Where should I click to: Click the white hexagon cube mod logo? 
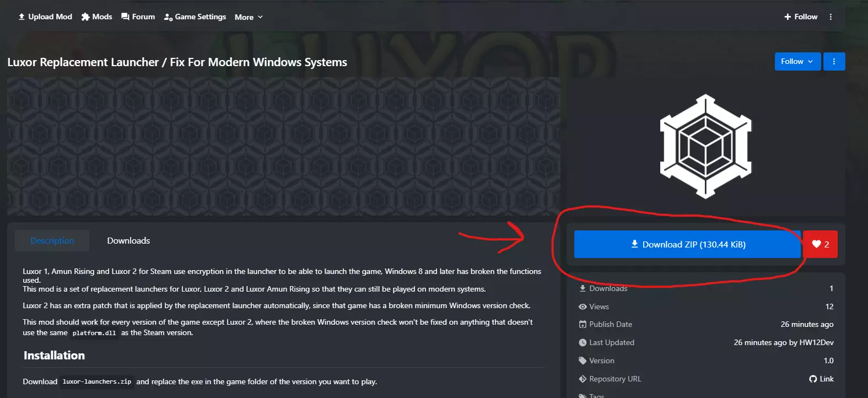point(705,146)
